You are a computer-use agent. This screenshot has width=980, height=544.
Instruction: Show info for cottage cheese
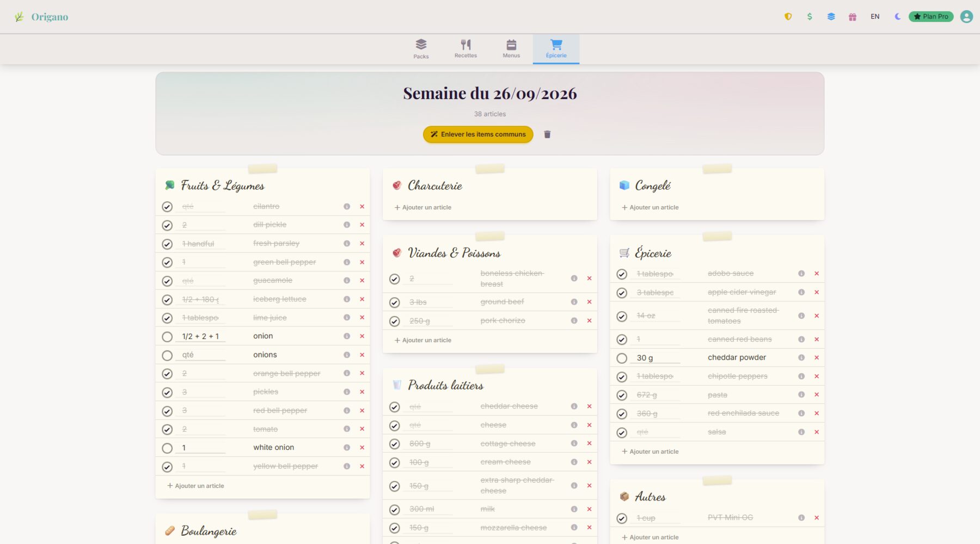click(574, 443)
